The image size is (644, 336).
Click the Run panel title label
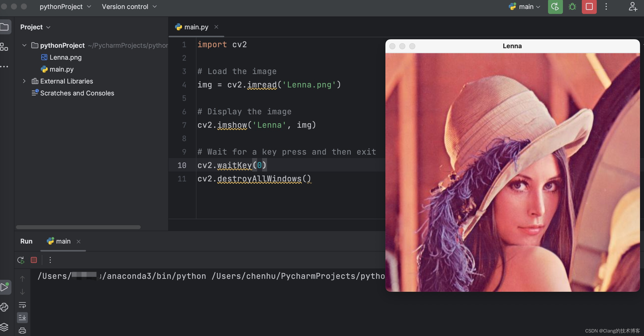coord(26,241)
